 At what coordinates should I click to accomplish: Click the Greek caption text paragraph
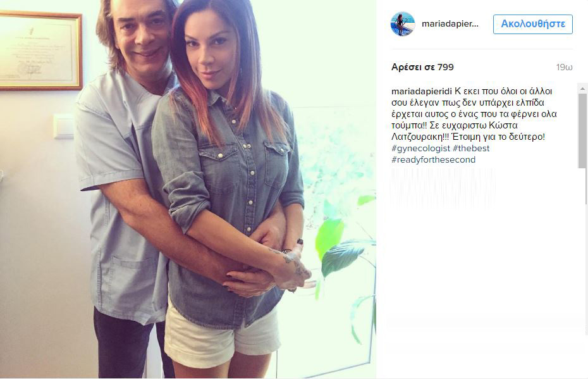coord(474,114)
